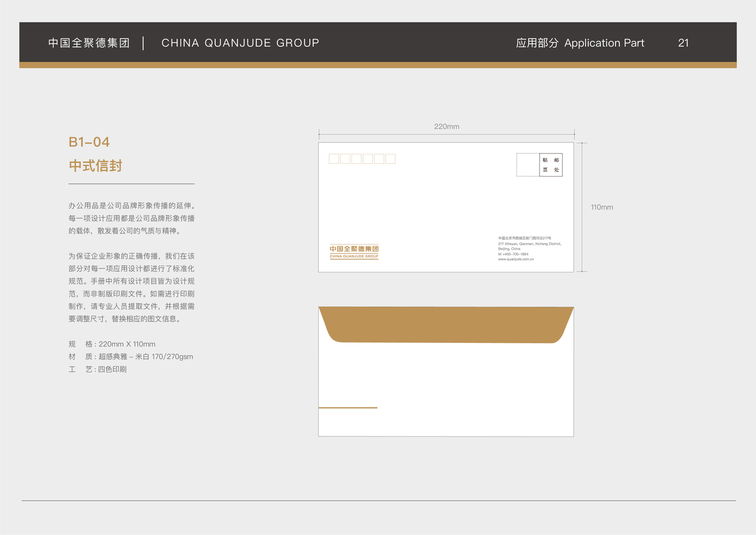Select the code 'B1–04'
This screenshot has height=535, width=756.
tap(89, 142)
